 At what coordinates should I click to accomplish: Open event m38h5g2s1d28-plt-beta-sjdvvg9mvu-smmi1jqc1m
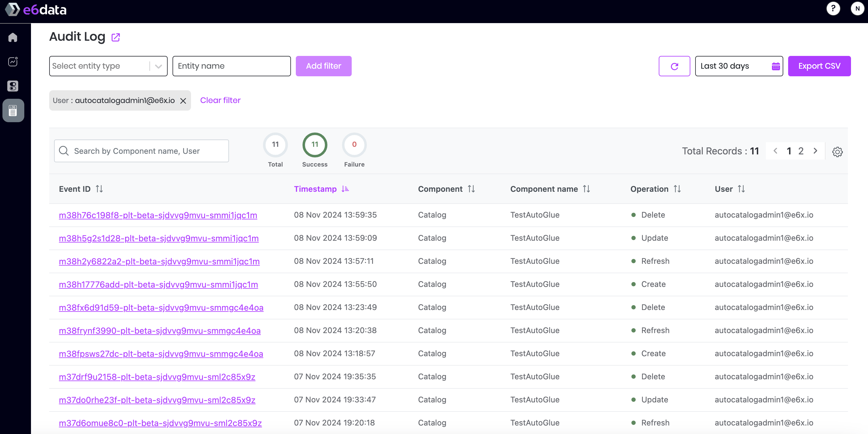[159, 238]
